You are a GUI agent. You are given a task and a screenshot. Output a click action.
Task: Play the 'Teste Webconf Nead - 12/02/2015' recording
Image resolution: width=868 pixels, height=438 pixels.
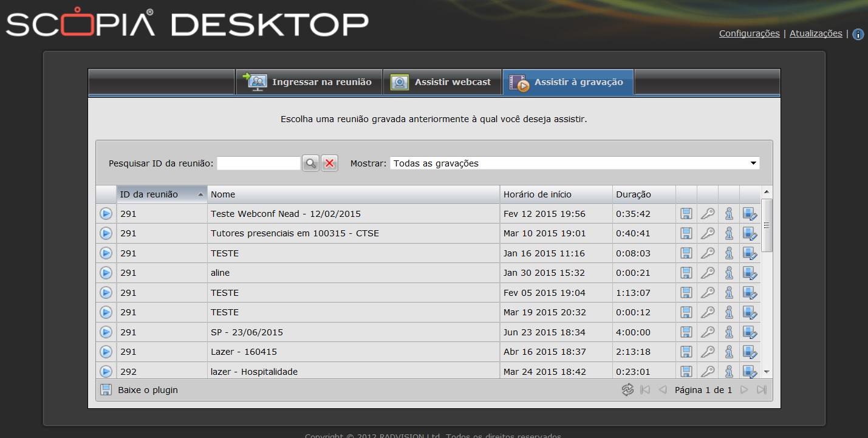pyautogui.click(x=106, y=214)
